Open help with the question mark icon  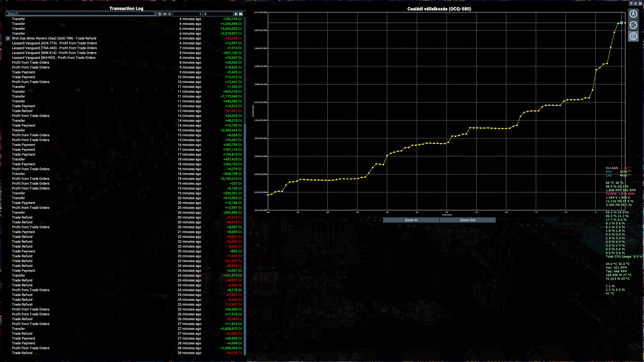[631, 4]
